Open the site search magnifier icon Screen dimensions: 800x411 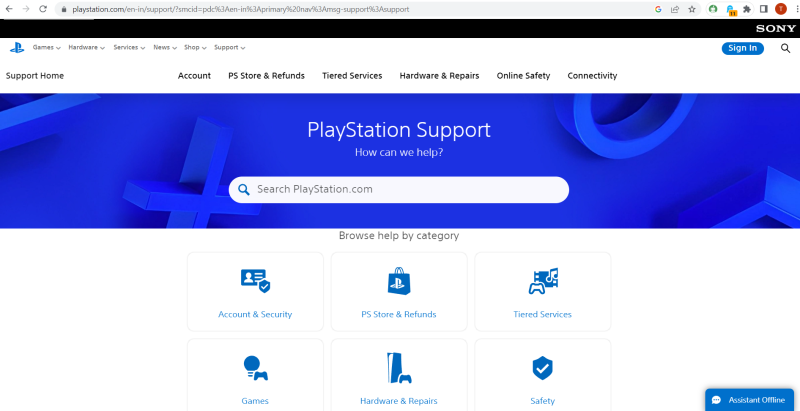coord(785,48)
